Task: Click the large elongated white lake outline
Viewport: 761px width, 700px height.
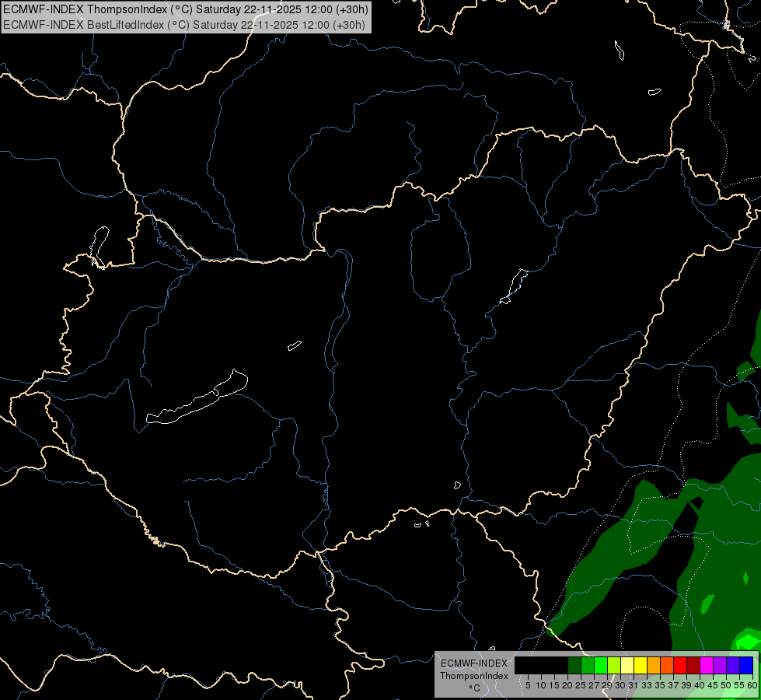Action: [197, 401]
